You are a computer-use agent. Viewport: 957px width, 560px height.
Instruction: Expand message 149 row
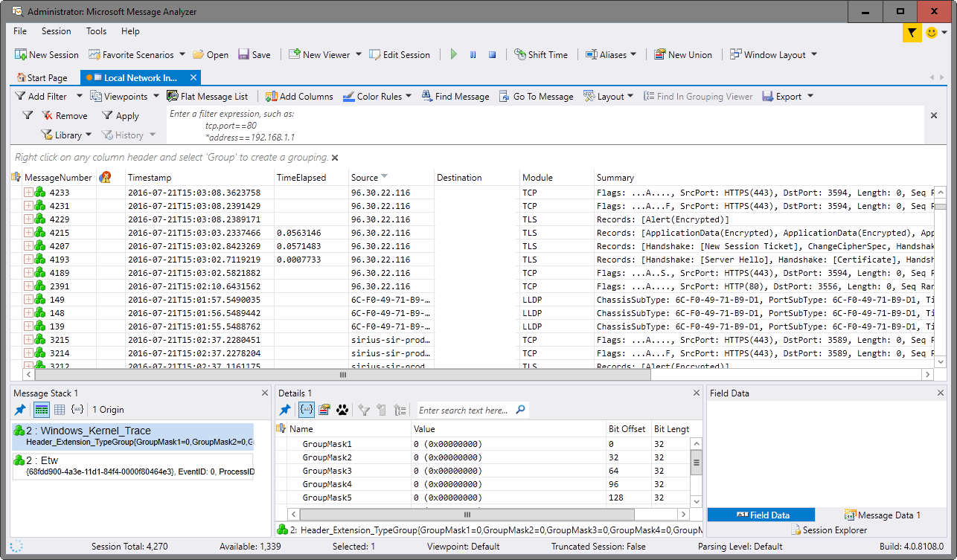tap(28, 299)
